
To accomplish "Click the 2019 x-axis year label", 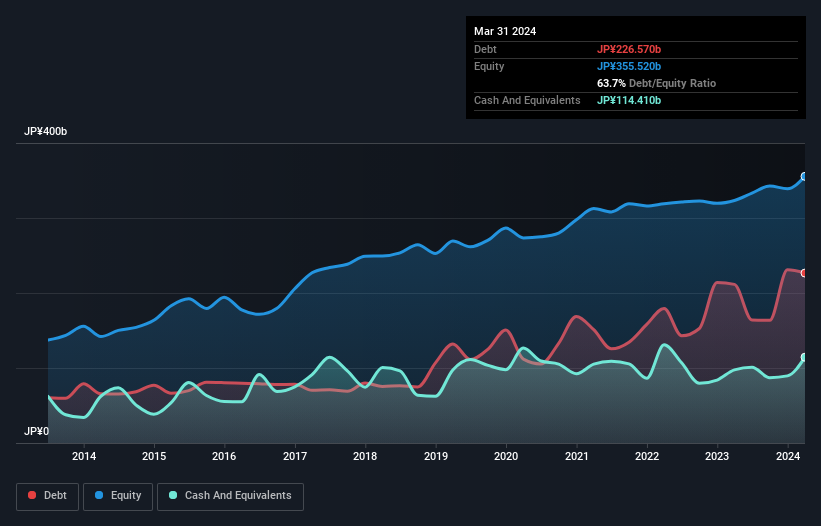I will (436, 457).
